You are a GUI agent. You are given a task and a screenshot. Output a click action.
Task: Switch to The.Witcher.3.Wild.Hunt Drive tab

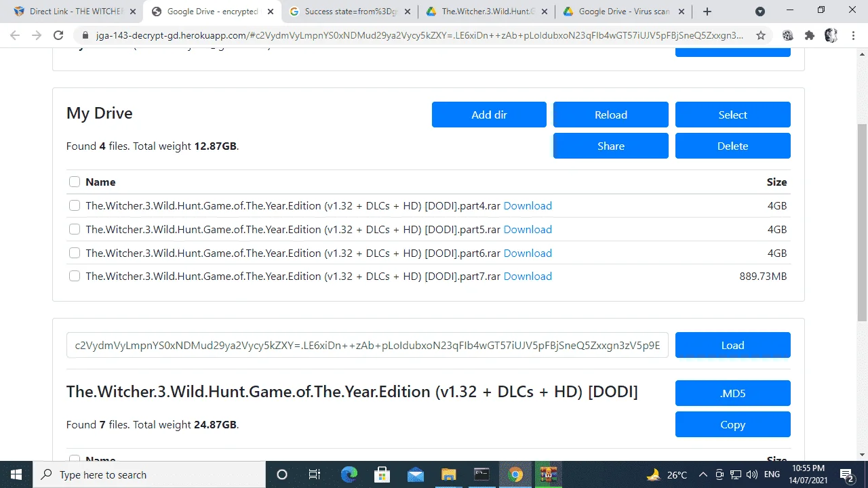486,12
